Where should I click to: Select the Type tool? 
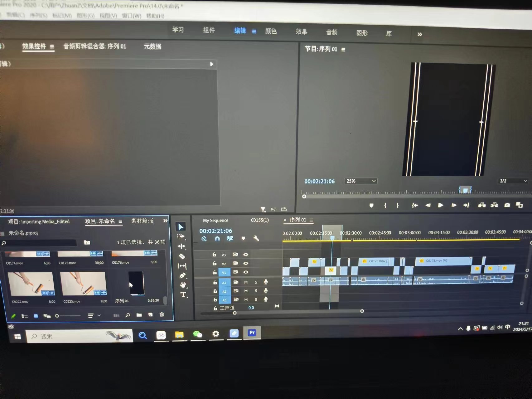[x=183, y=294]
